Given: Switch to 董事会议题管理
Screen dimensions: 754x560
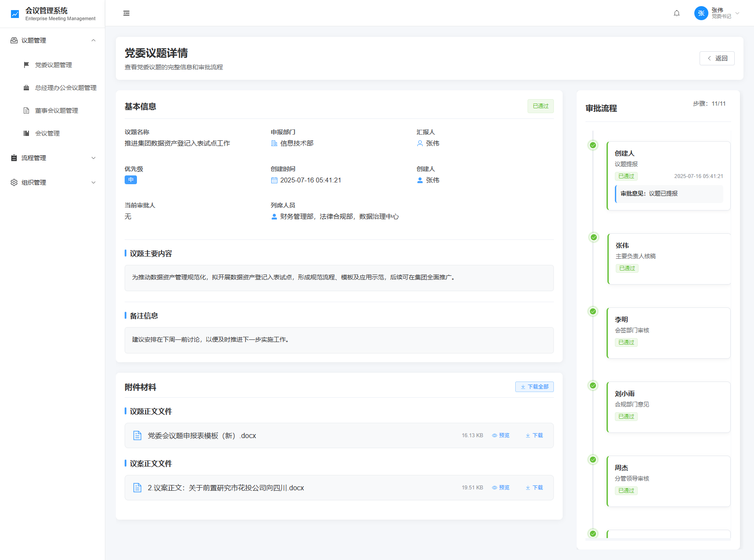Looking at the screenshot, I should pyautogui.click(x=57, y=110).
